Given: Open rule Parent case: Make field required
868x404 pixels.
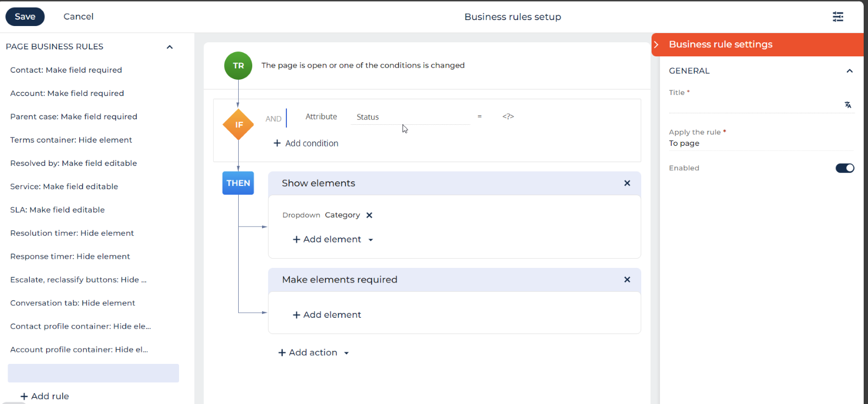Looking at the screenshot, I should (x=74, y=117).
